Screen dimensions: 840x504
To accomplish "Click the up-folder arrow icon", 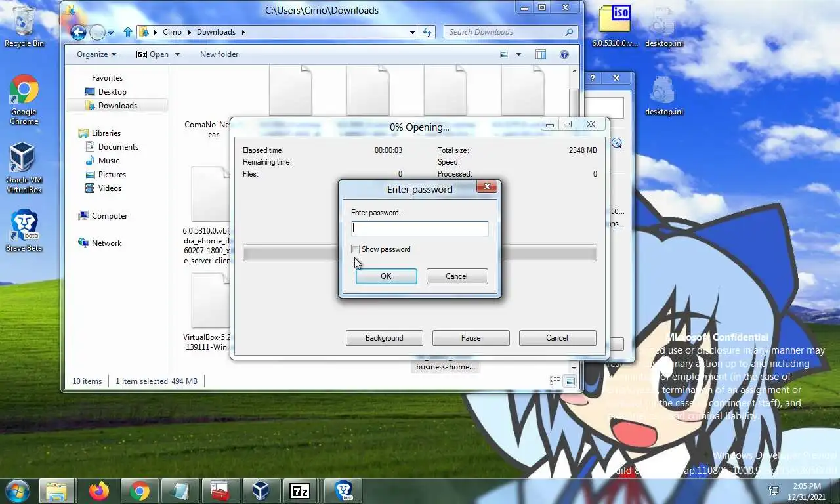I will [x=128, y=31].
